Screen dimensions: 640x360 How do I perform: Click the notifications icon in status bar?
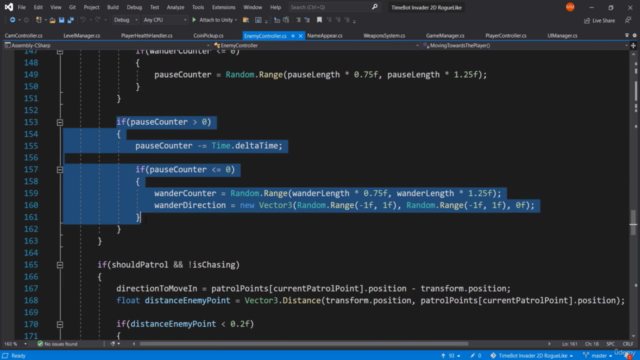pos(627,356)
